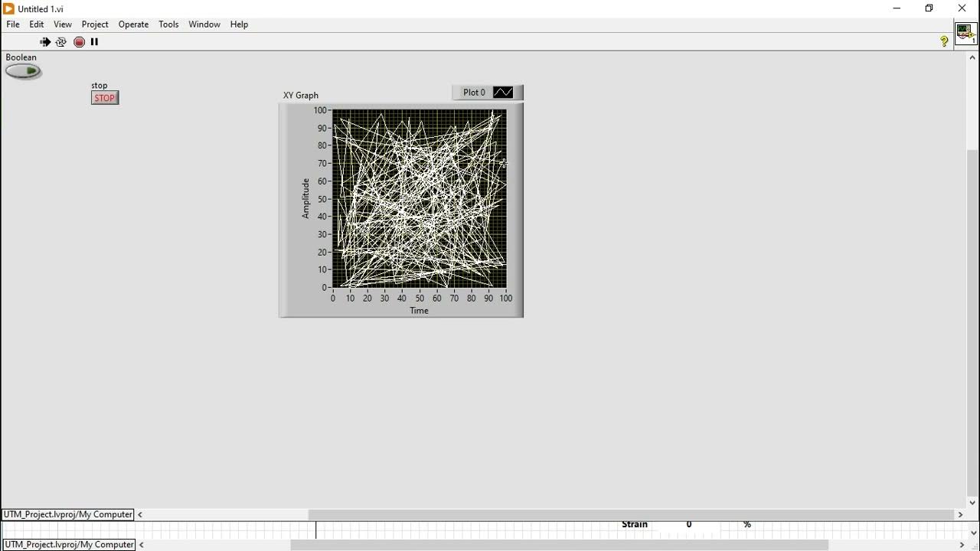
Task: Click the XY Graph label
Action: tap(301, 96)
